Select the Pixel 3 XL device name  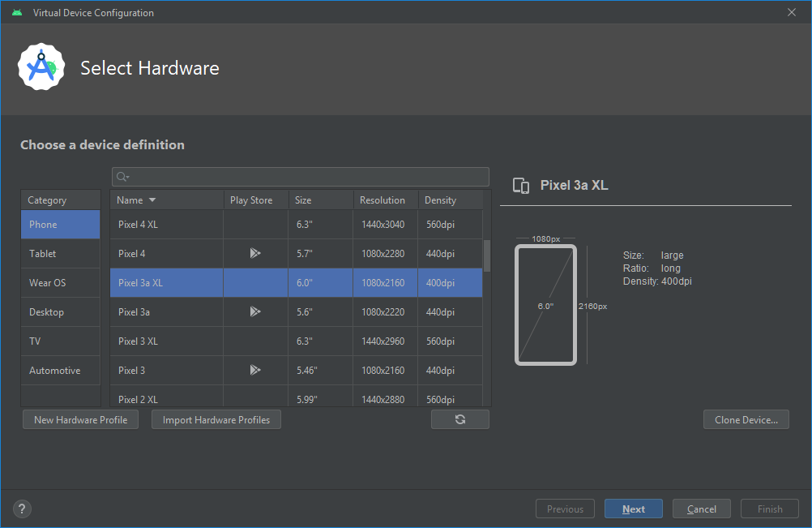pos(138,341)
